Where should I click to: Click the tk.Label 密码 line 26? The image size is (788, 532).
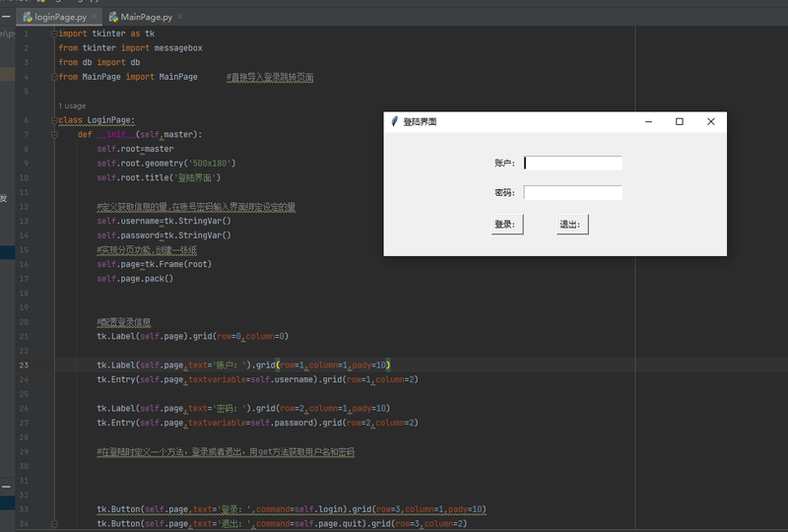[243, 408]
